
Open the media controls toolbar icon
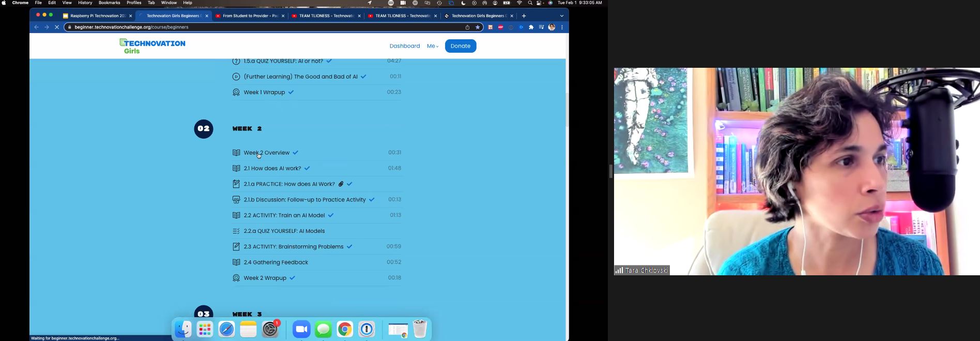tap(541, 27)
